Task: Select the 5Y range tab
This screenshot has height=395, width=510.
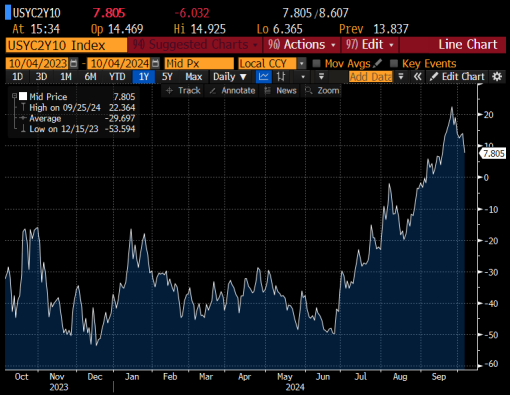Action: [x=167, y=77]
